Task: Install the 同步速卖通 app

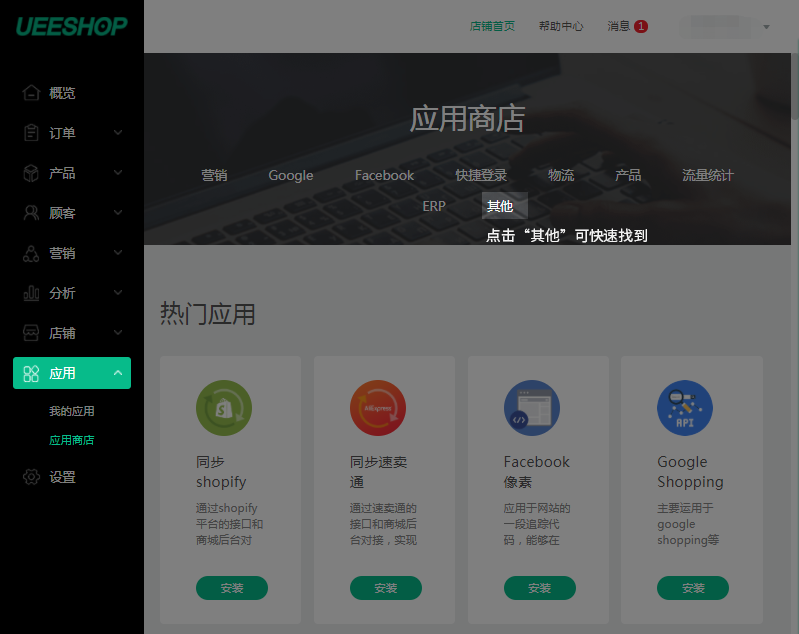Action: coord(386,588)
